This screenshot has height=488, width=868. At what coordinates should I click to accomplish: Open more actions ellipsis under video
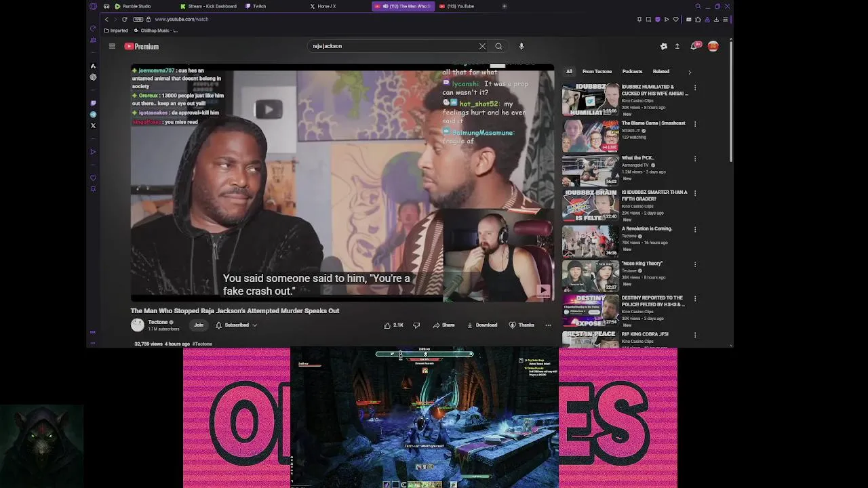coord(548,325)
